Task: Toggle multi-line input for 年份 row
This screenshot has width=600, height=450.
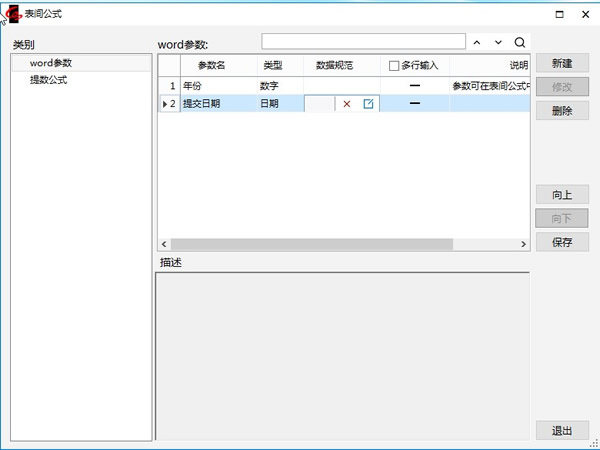Action: (414, 86)
